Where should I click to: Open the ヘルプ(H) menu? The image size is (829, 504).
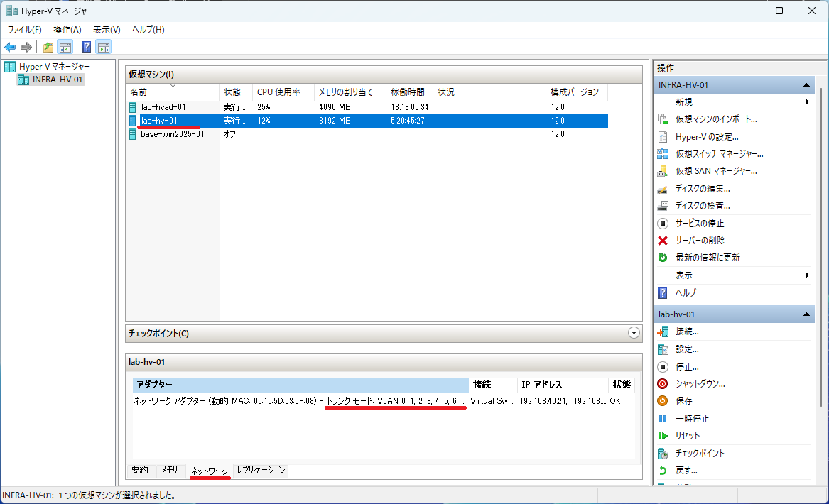click(148, 30)
